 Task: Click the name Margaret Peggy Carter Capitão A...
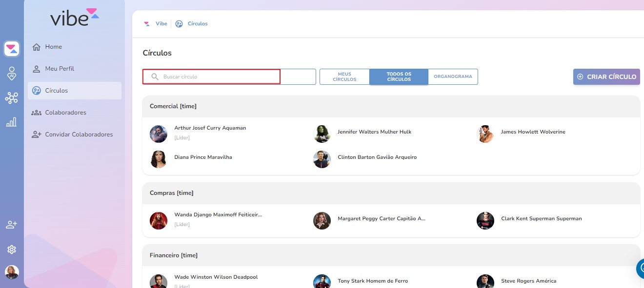(x=382, y=219)
